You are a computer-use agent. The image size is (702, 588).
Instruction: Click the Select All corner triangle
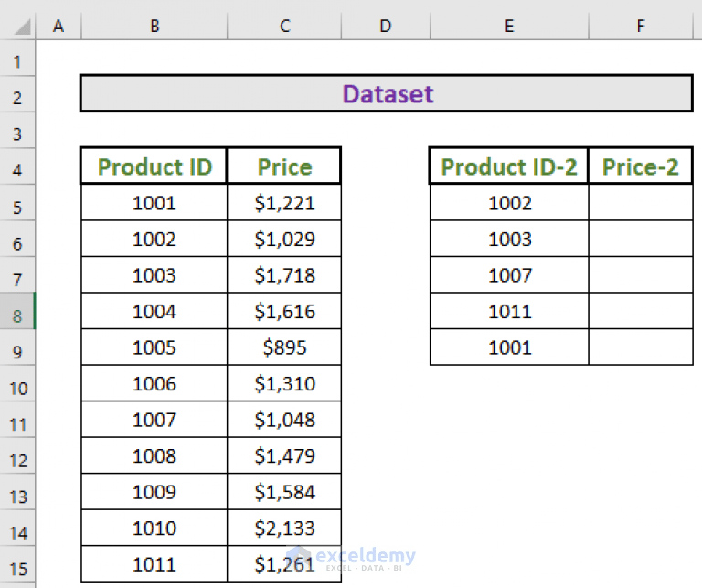tap(22, 26)
